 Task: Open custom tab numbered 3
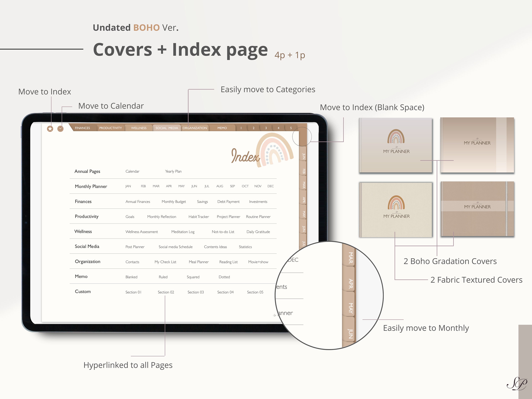pyautogui.click(x=266, y=128)
